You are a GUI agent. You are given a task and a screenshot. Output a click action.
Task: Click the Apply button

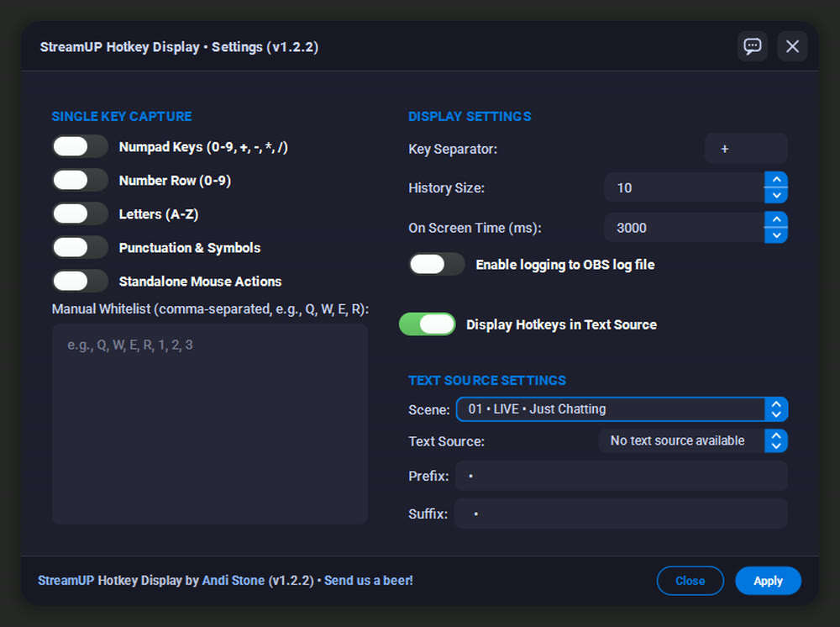pyautogui.click(x=769, y=581)
